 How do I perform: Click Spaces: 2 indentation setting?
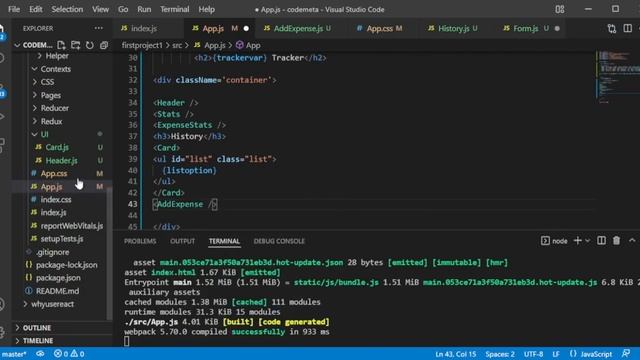click(x=500, y=354)
